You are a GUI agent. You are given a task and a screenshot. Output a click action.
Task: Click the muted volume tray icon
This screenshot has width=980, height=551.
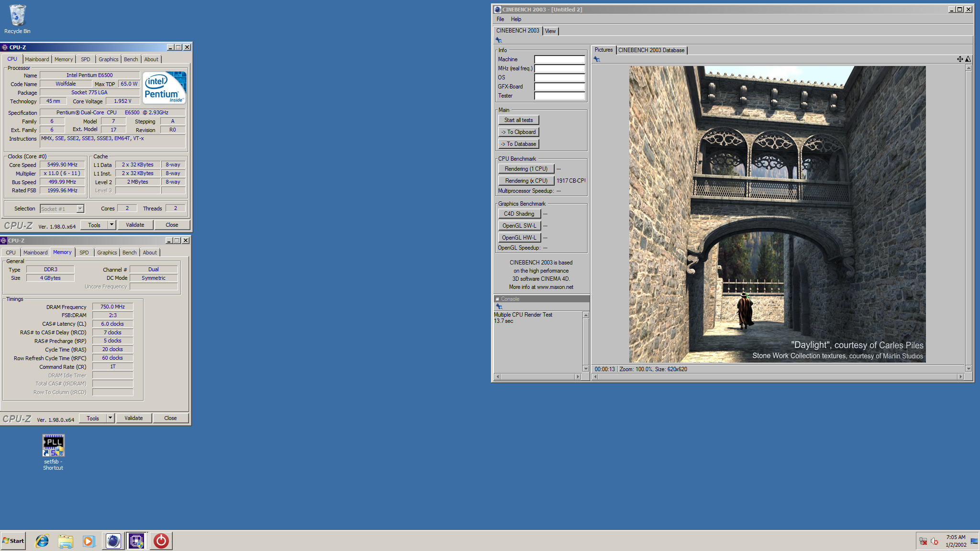[x=935, y=541]
